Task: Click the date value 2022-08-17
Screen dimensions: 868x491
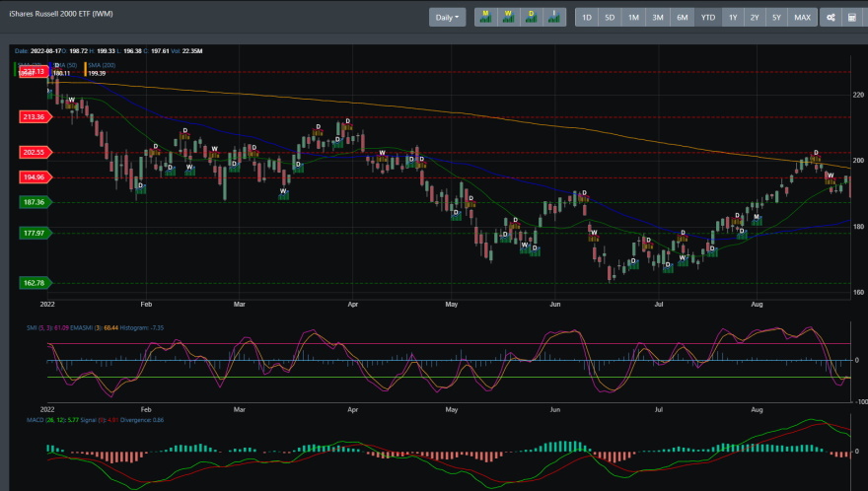Action: [45, 51]
